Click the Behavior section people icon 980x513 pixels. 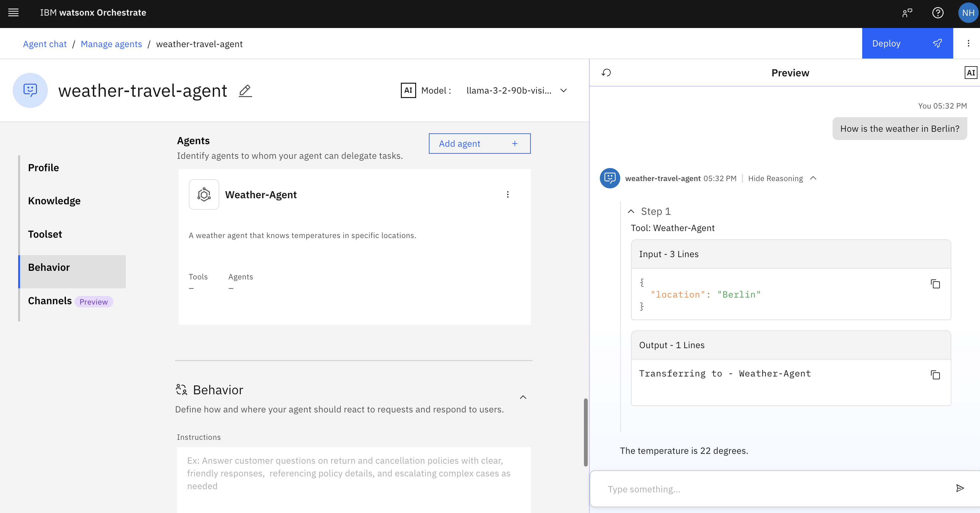(181, 390)
